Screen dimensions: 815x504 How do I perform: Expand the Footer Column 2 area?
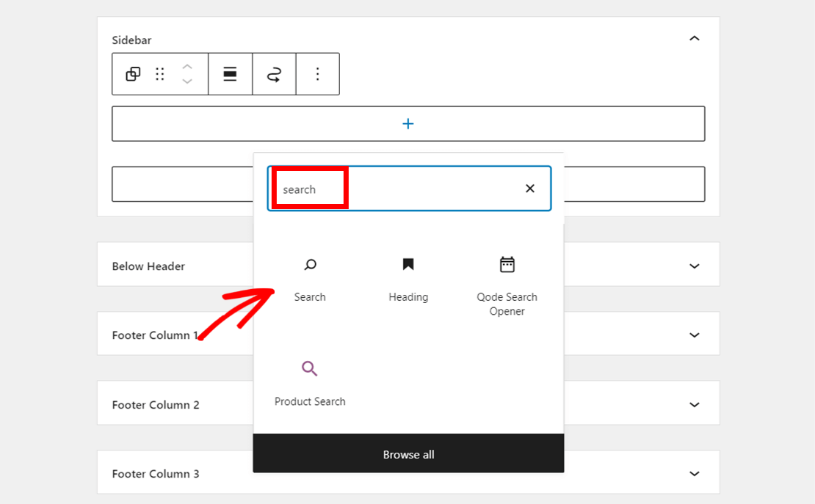[695, 404]
